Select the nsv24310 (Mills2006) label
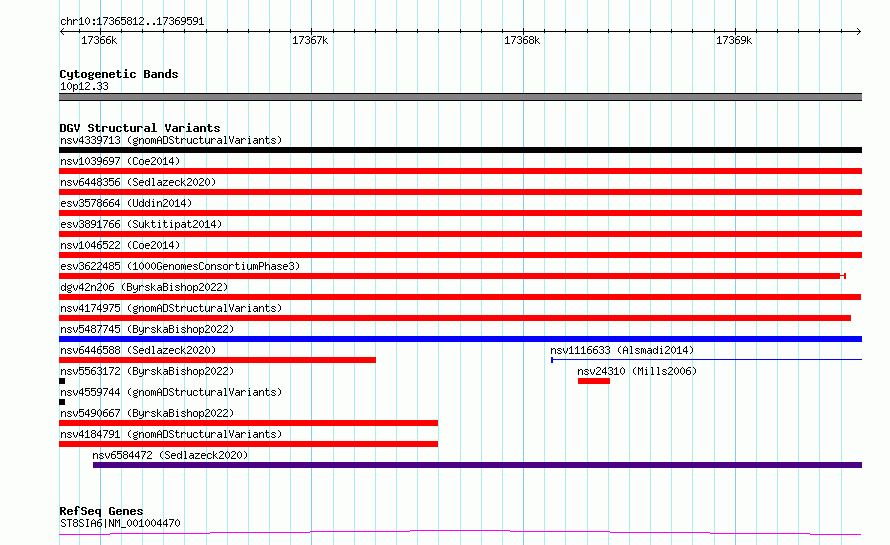 pyautogui.click(x=637, y=371)
